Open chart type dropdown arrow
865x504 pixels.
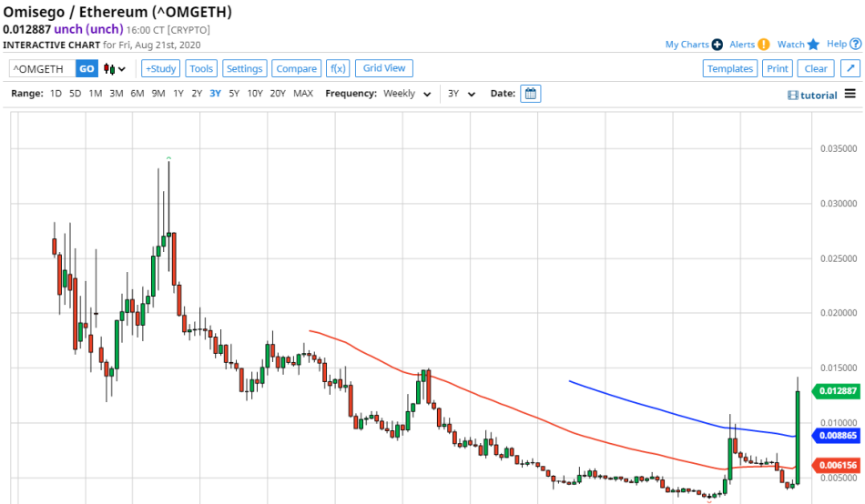(x=122, y=69)
